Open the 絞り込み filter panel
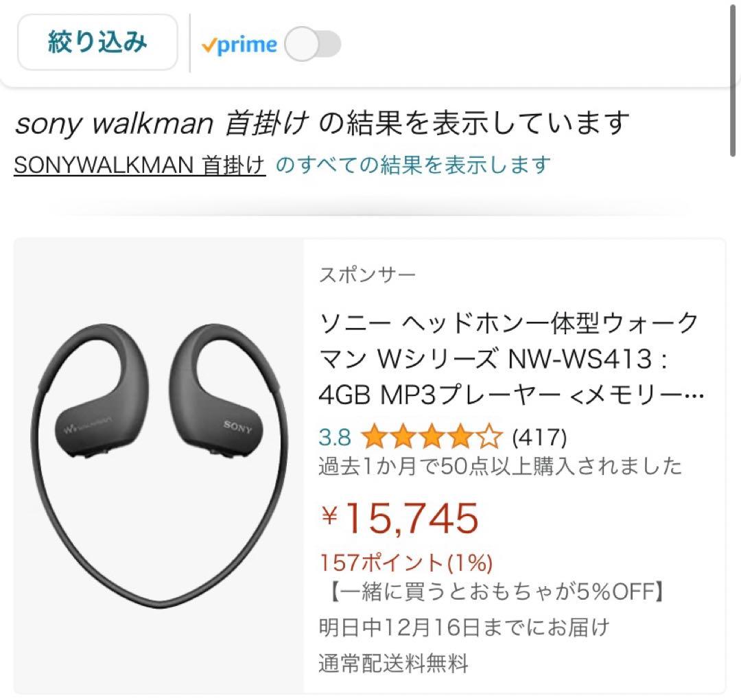The height and width of the screenshot is (700, 741). (96, 41)
